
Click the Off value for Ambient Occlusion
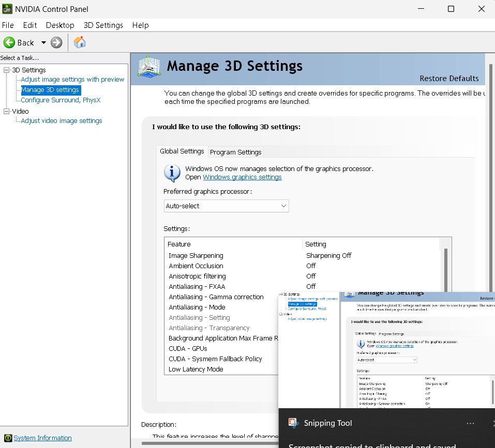point(311,266)
